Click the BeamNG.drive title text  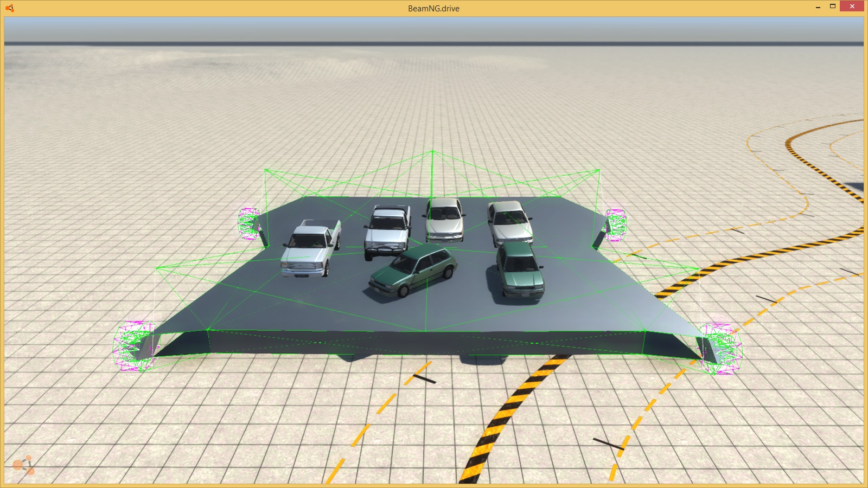coord(433,9)
